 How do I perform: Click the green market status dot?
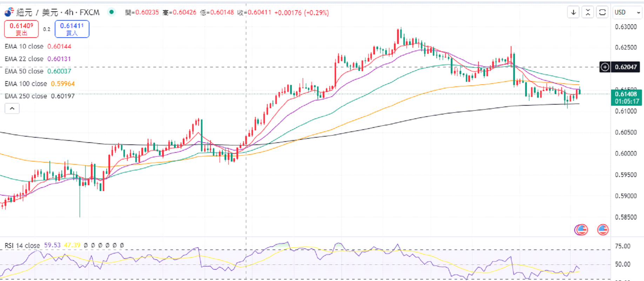(x=112, y=12)
